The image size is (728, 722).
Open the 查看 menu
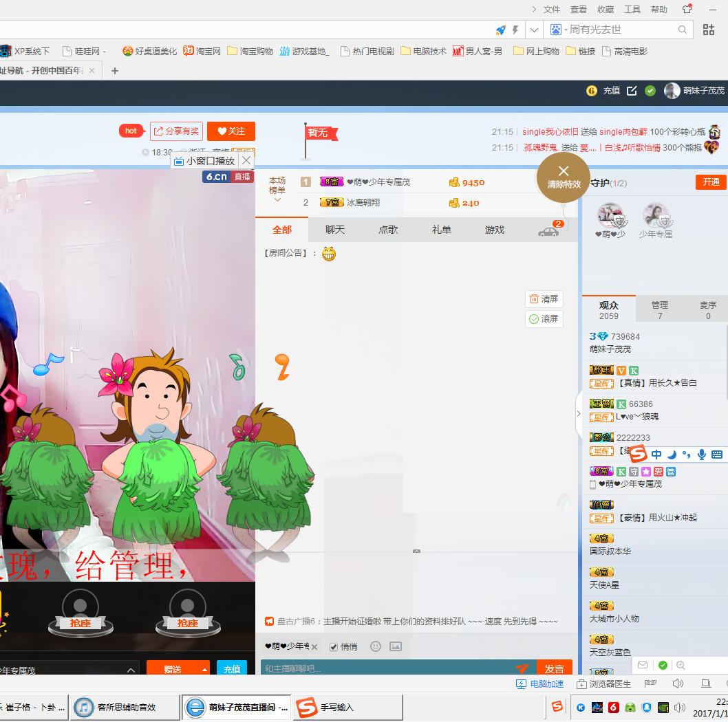click(x=579, y=9)
